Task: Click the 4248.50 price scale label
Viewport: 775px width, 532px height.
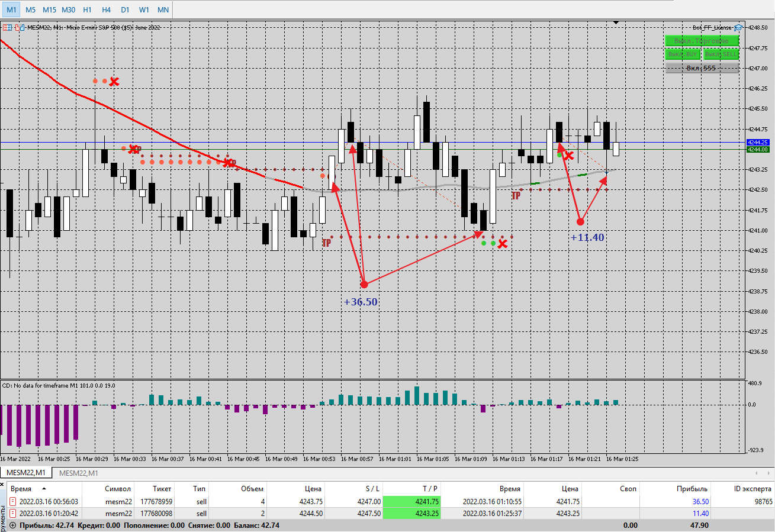Action: [x=759, y=27]
